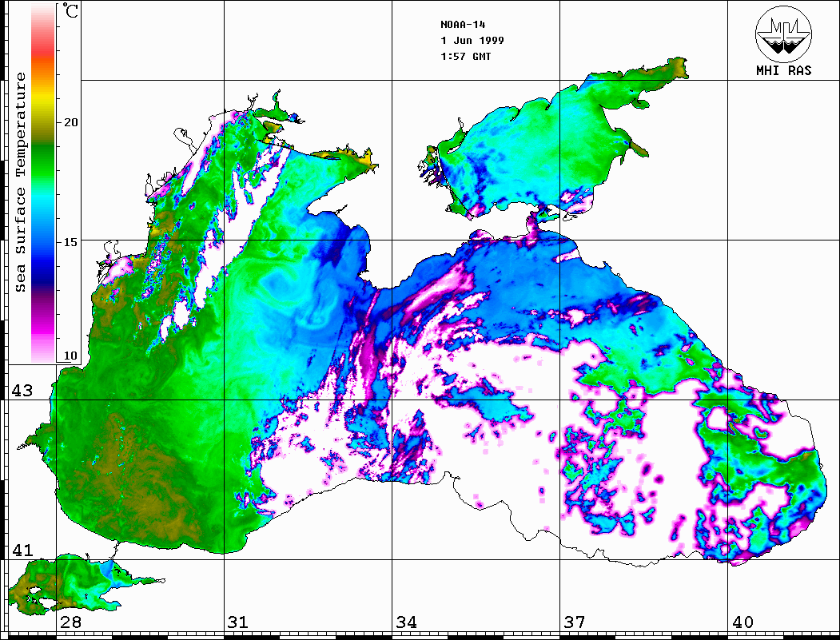The width and height of the screenshot is (840, 640).
Task: Click the MHI RAS logo emblem
Action: coord(784,34)
